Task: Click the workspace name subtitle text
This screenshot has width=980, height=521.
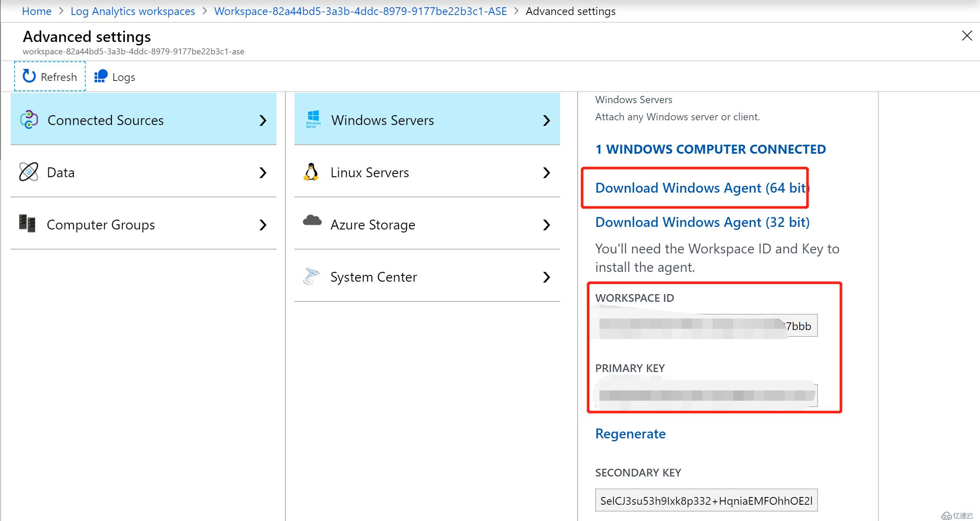Action: (x=133, y=51)
